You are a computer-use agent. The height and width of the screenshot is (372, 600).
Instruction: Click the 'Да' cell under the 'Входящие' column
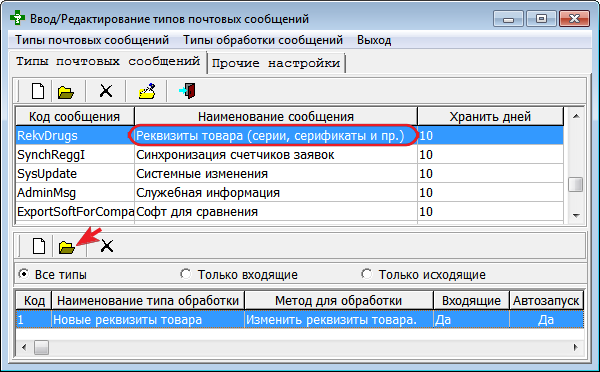471,320
